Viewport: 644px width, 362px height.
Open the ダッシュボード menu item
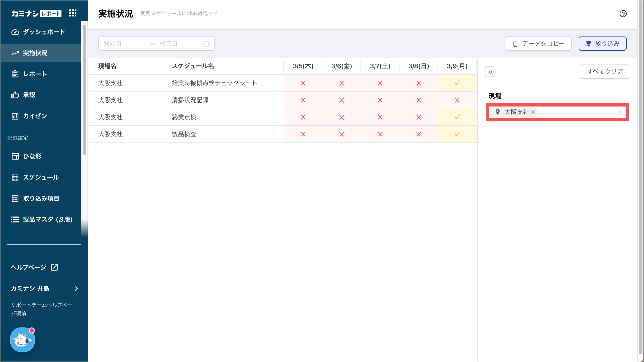44,32
